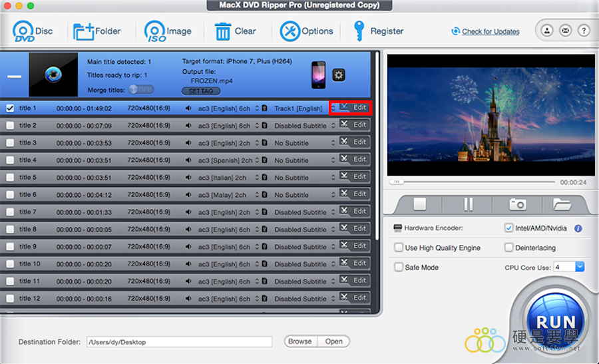The width and height of the screenshot is (599, 364).
Task: Uncheck the title 1 checkbox
Action: point(10,108)
